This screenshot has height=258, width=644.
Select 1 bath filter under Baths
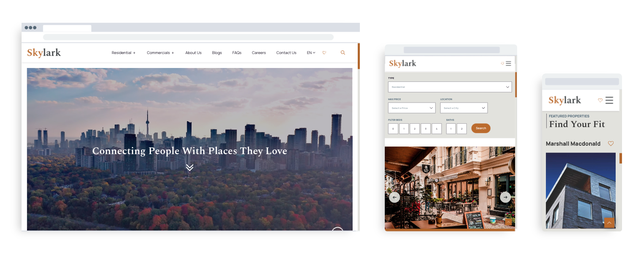(x=451, y=128)
